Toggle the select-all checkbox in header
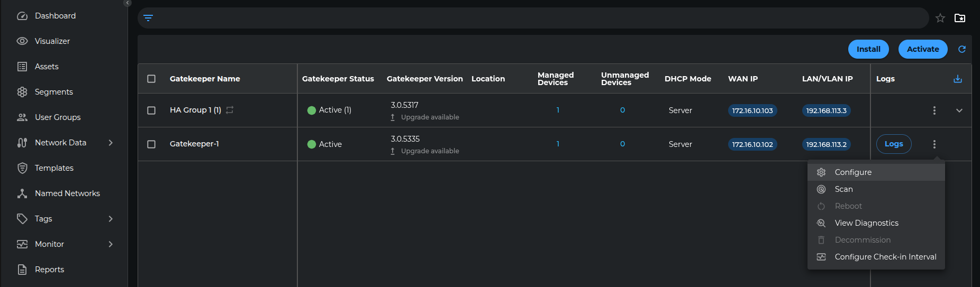Viewport: 980px width, 287px height. [151, 79]
